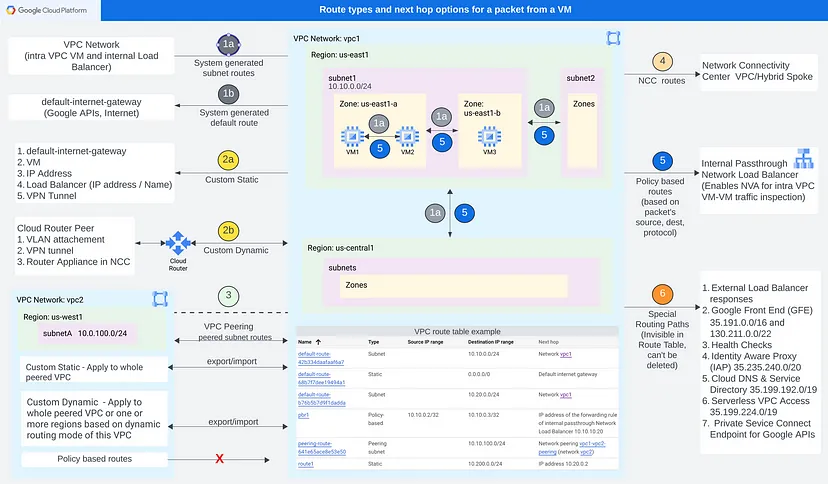Screen dimensions: 828x484
Task: Click 'Default internet gateway' next hop cell
Action: click(568, 374)
